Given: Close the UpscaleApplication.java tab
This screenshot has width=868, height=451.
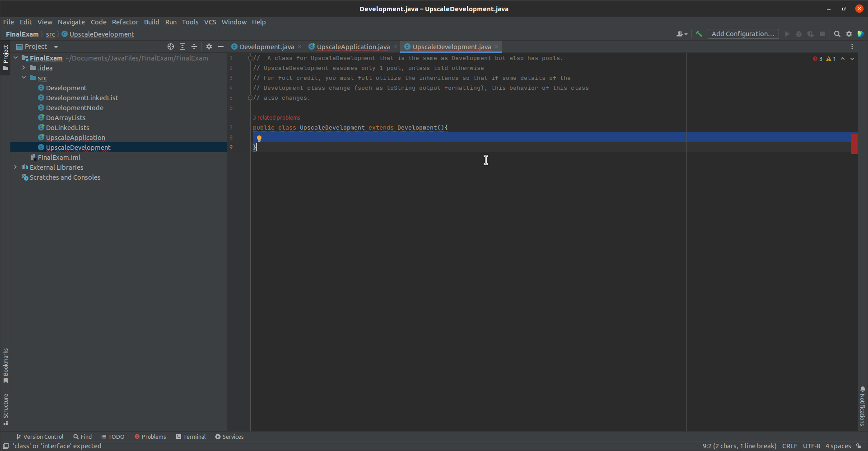Looking at the screenshot, I should 395,46.
